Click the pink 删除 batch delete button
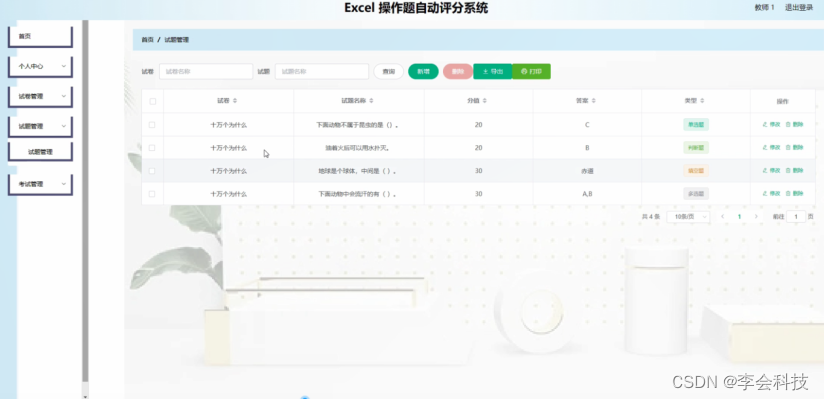Image resolution: width=824 pixels, height=400 pixels. click(x=458, y=71)
